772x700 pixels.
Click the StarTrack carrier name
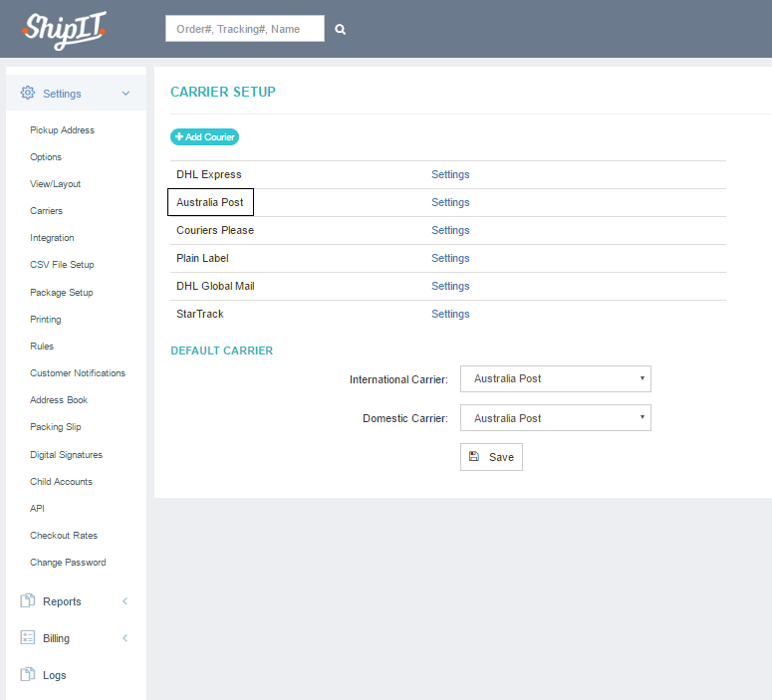(200, 314)
